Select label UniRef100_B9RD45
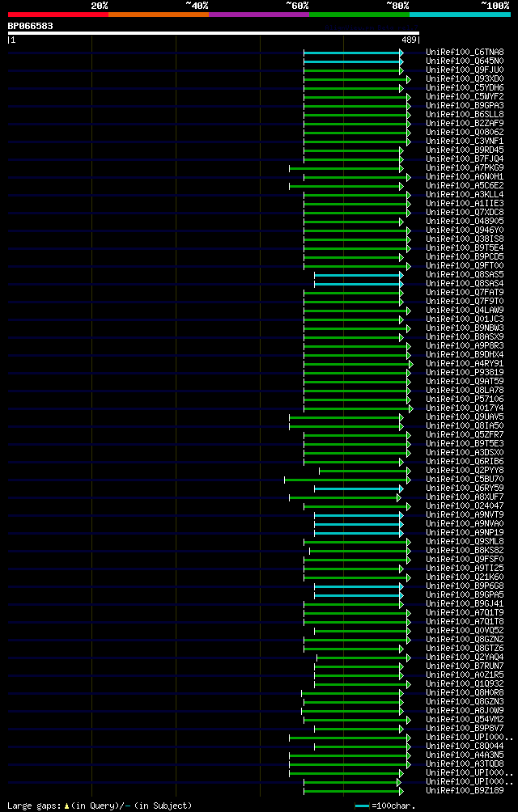 (464, 150)
